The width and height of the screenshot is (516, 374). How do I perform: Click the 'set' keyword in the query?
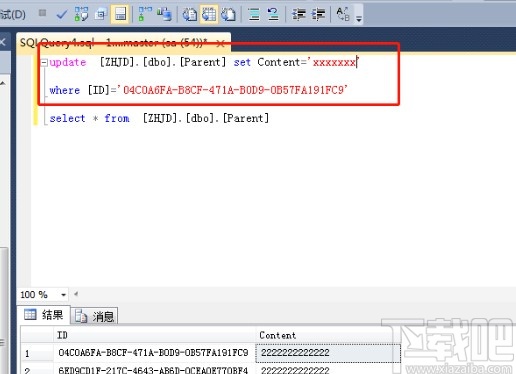[x=242, y=62]
